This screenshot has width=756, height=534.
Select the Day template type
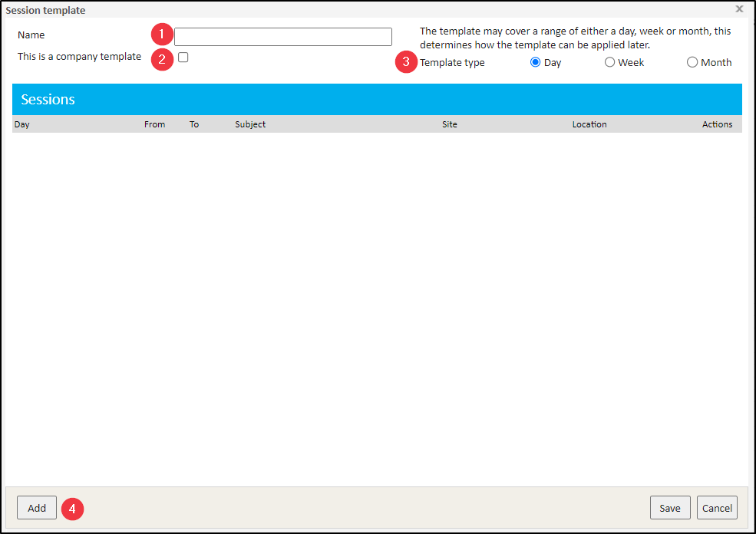(x=536, y=63)
